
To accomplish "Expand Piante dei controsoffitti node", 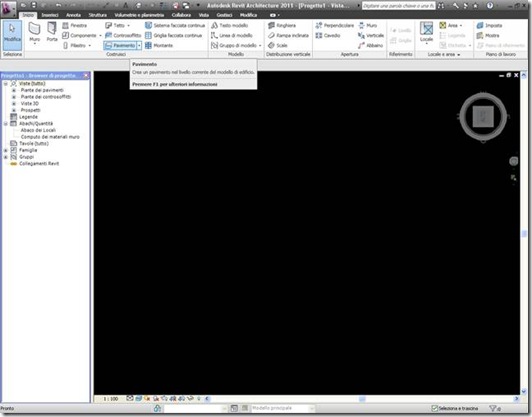I will click(14, 97).
